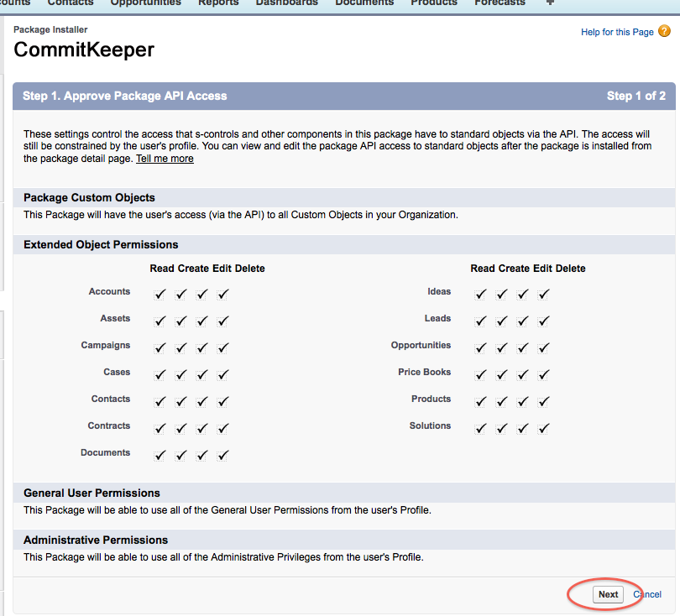The image size is (680, 616).
Task: Uncheck Create permission for Leads
Action: coord(501,321)
